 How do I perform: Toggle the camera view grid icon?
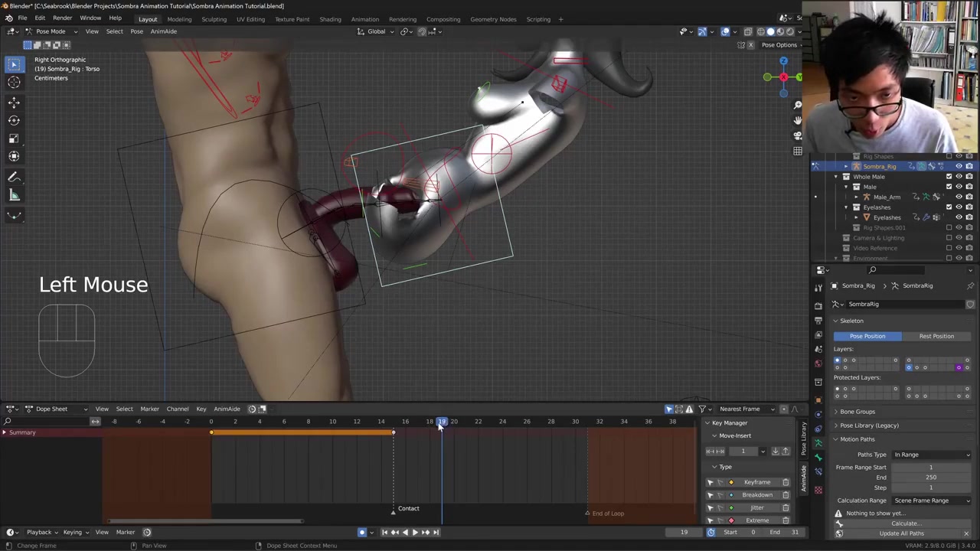click(x=797, y=151)
